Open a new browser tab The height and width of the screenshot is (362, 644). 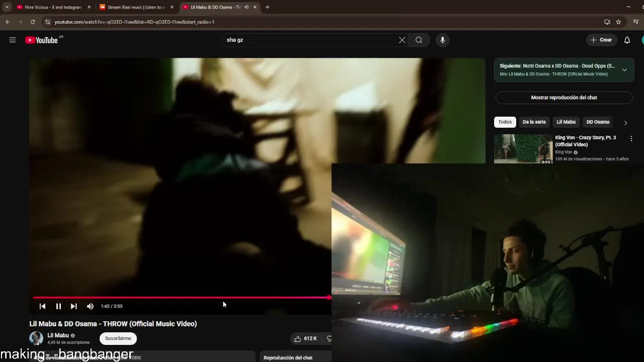(x=267, y=7)
